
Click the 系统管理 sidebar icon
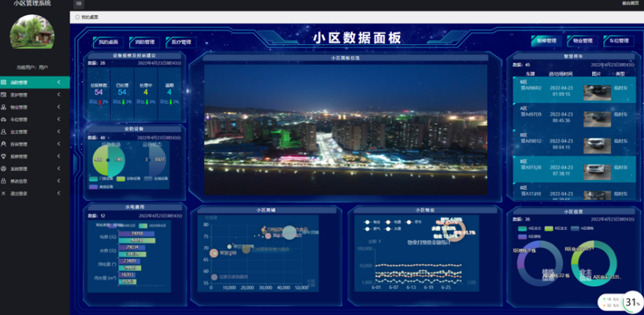[4, 169]
